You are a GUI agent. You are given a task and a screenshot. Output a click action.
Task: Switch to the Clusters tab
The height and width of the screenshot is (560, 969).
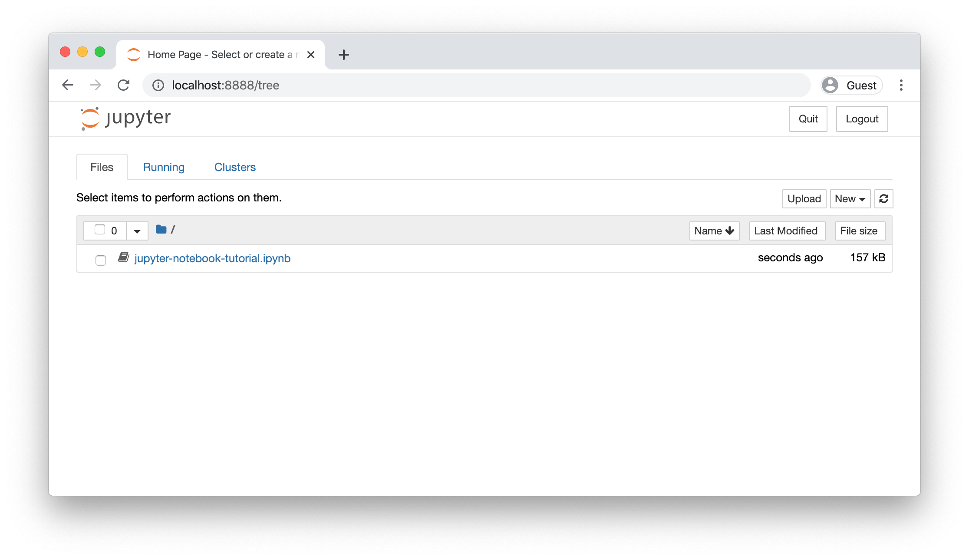234,167
